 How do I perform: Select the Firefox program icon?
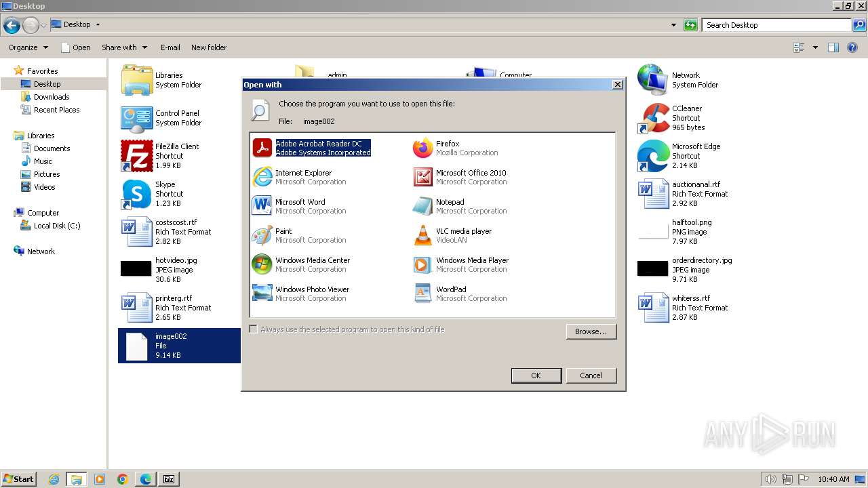coord(423,148)
